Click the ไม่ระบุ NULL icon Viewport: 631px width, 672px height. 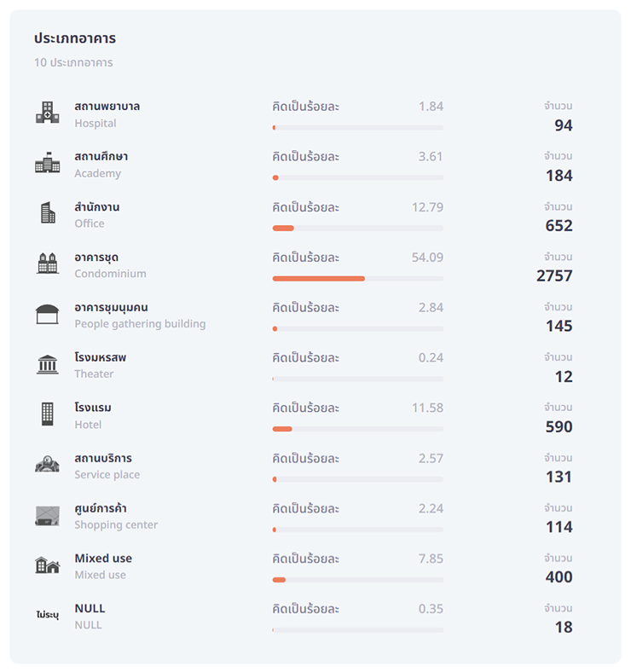point(47,615)
